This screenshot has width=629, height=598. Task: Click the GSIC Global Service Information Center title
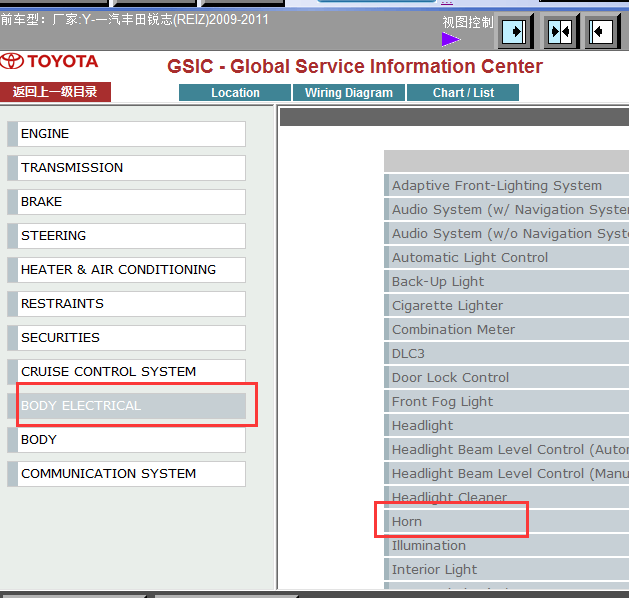click(355, 67)
